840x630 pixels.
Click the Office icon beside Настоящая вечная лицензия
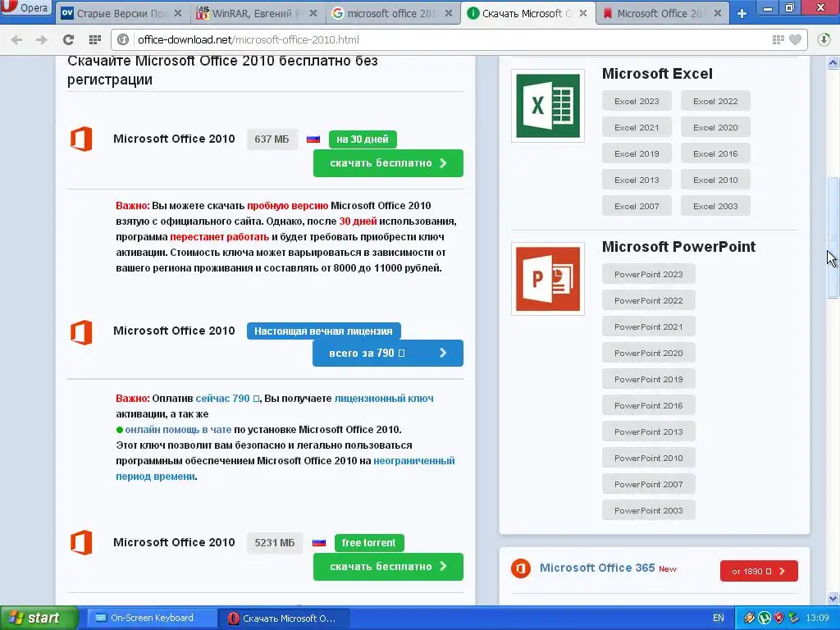(x=81, y=332)
